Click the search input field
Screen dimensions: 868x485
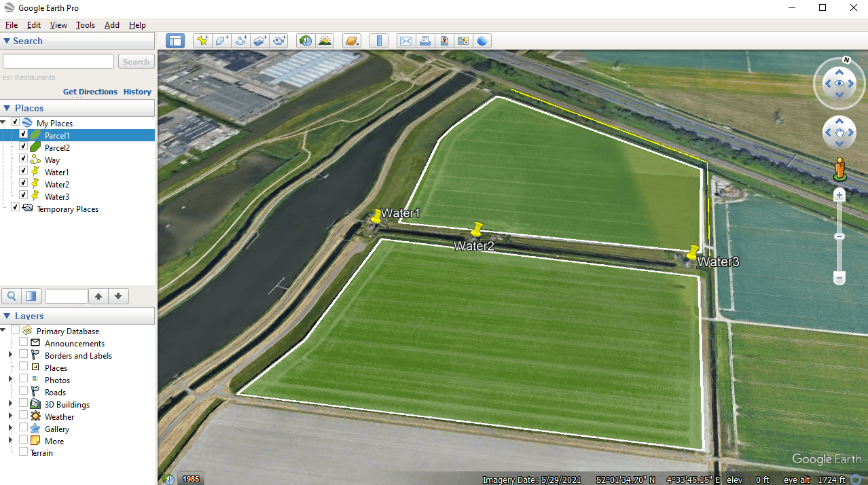coord(58,62)
